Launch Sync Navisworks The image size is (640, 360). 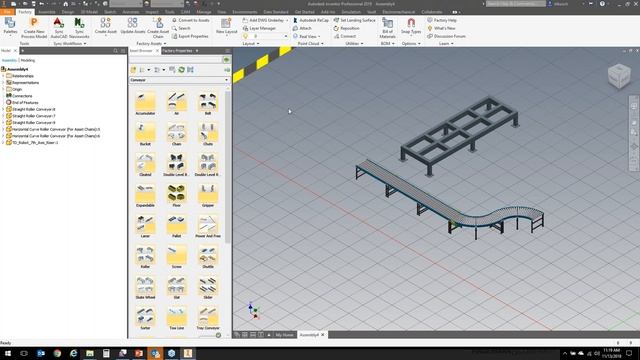79,28
